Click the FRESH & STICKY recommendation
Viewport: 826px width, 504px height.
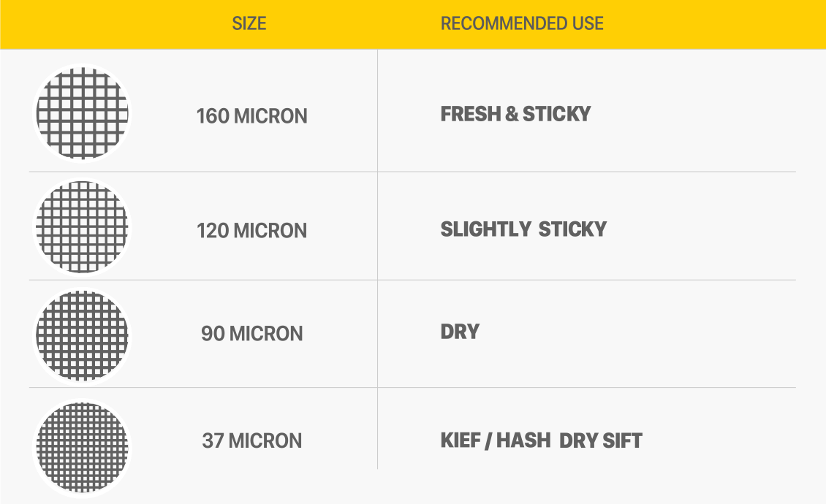pyautogui.click(x=515, y=114)
